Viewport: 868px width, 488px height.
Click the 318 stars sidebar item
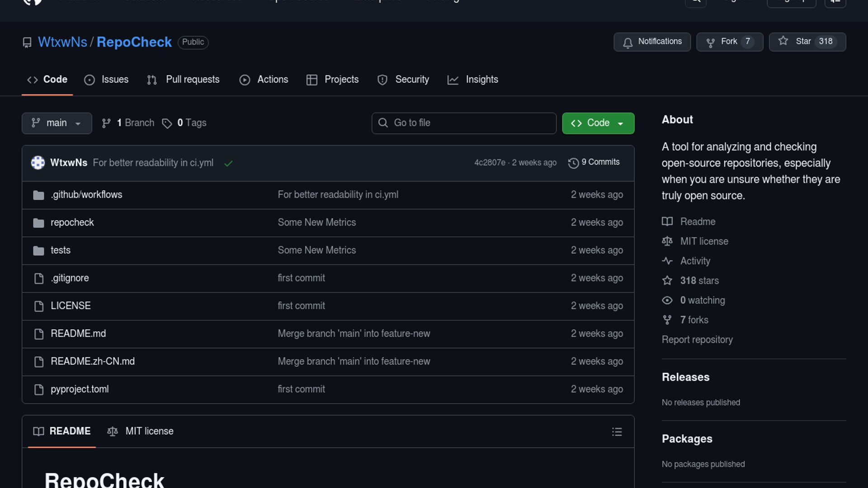point(699,281)
